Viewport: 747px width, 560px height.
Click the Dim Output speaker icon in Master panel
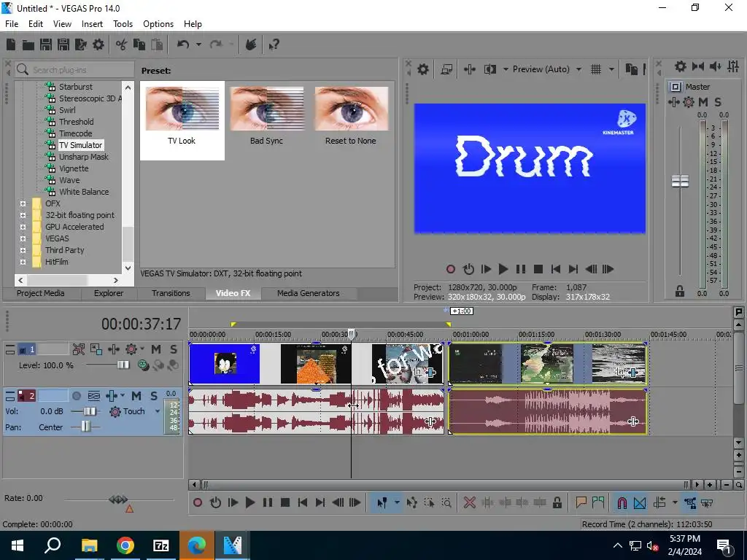click(x=715, y=66)
